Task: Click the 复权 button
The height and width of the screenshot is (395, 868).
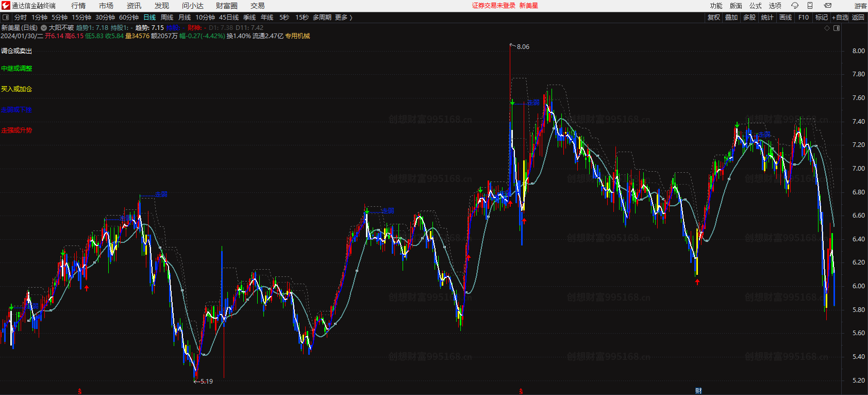Action: (x=714, y=18)
